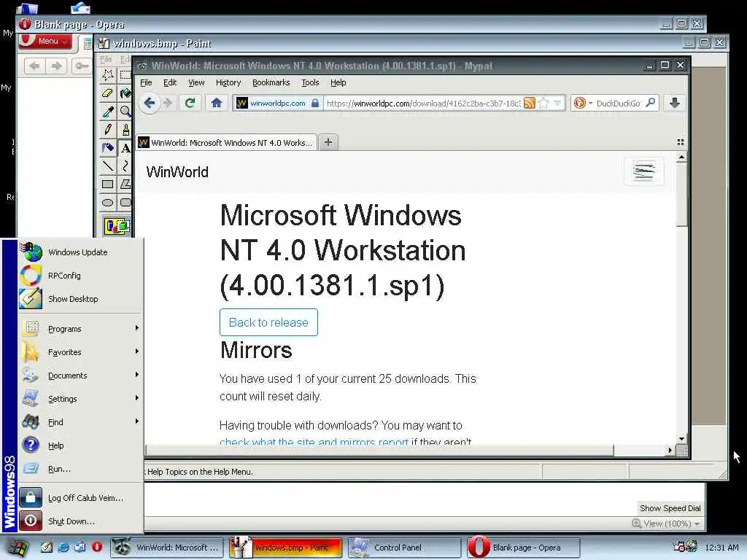Launch RPConfig from Start menu
Screen dimensions: 747x560
pyautogui.click(x=80, y=275)
